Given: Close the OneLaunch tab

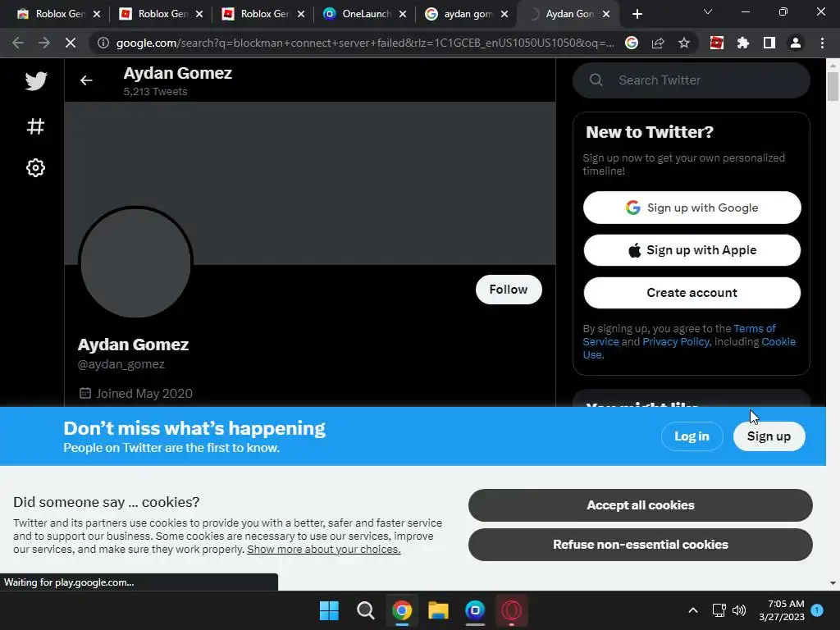Looking at the screenshot, I should 403,14.
